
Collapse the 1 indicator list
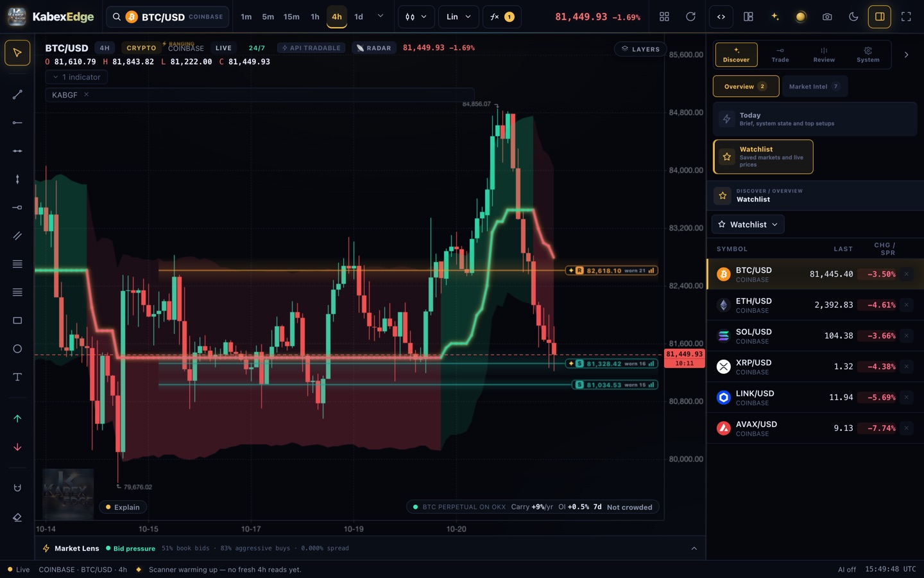77,77
